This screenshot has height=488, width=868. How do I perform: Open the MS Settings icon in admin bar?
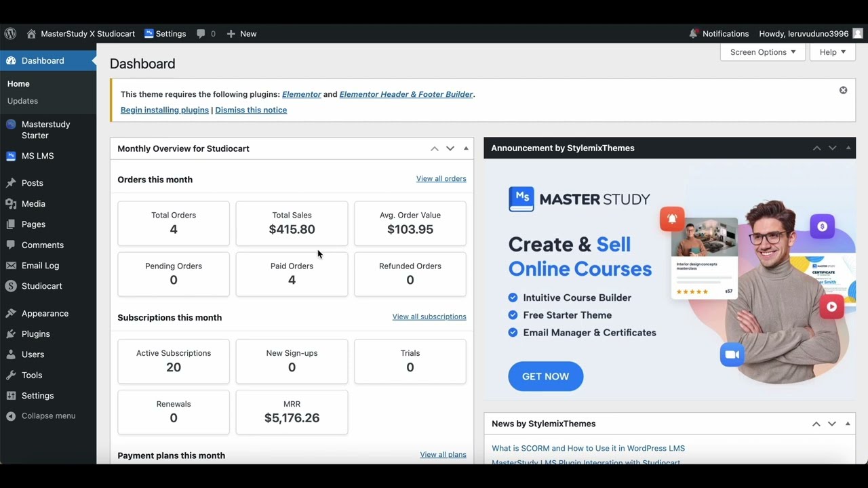pyautogui.click(x=149, y=33)
